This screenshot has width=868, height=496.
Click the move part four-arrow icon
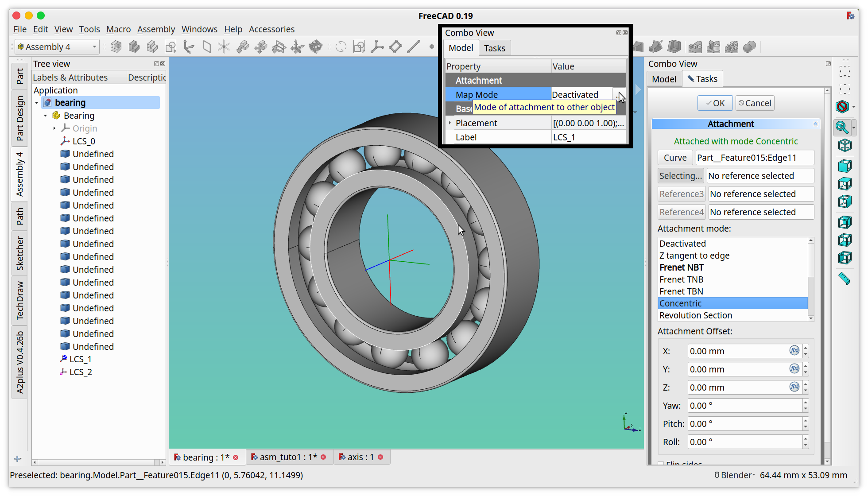(261, 46)
